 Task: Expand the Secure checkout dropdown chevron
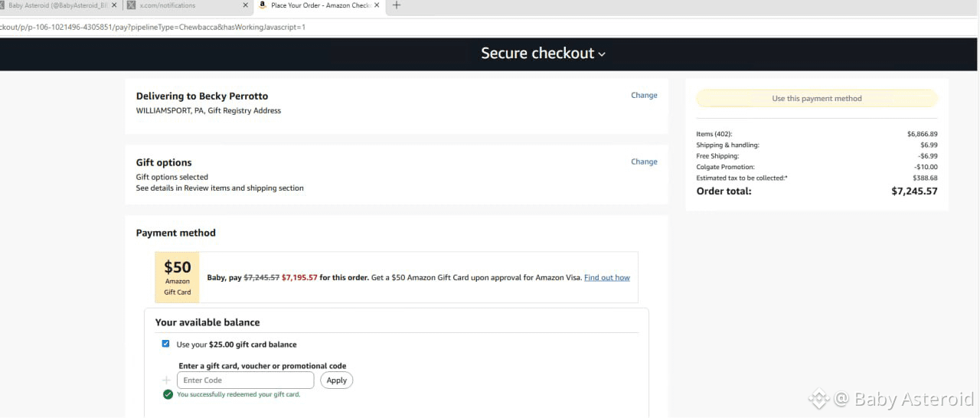(602, 54)
